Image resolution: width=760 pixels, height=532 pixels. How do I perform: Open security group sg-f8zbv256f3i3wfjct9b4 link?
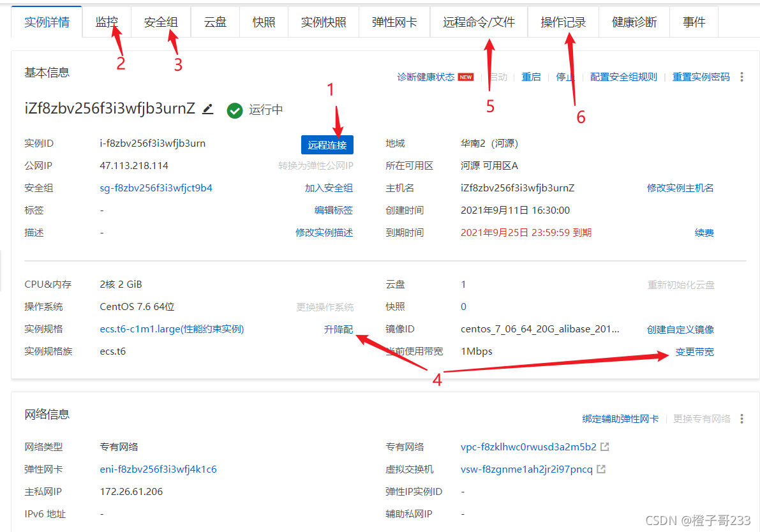[x=156, y=188]
